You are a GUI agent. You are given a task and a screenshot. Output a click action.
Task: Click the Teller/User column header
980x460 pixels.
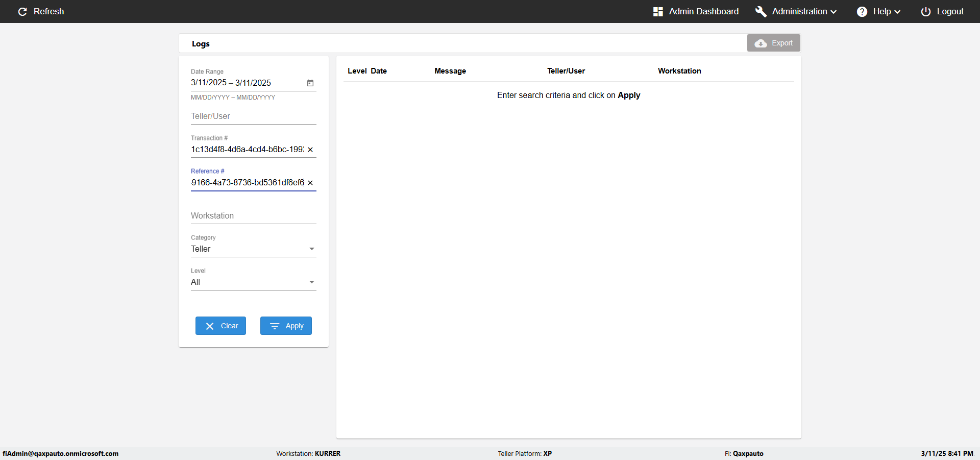(566, 71)
